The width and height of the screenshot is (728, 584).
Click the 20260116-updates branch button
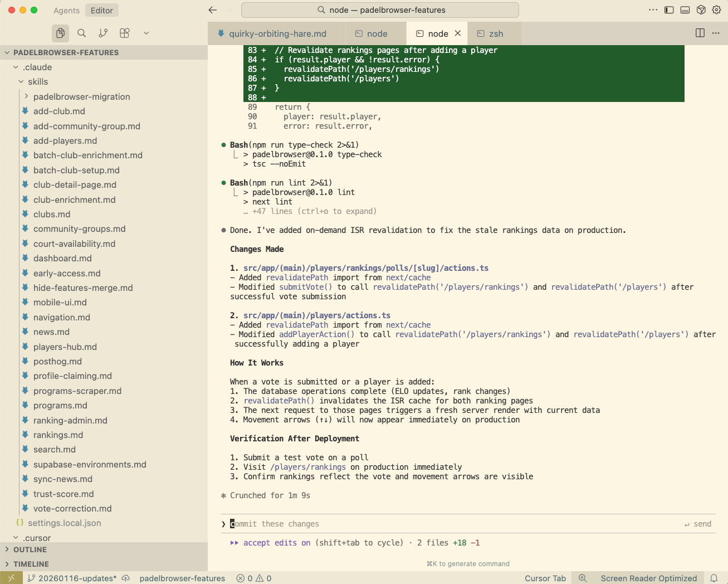72,578
